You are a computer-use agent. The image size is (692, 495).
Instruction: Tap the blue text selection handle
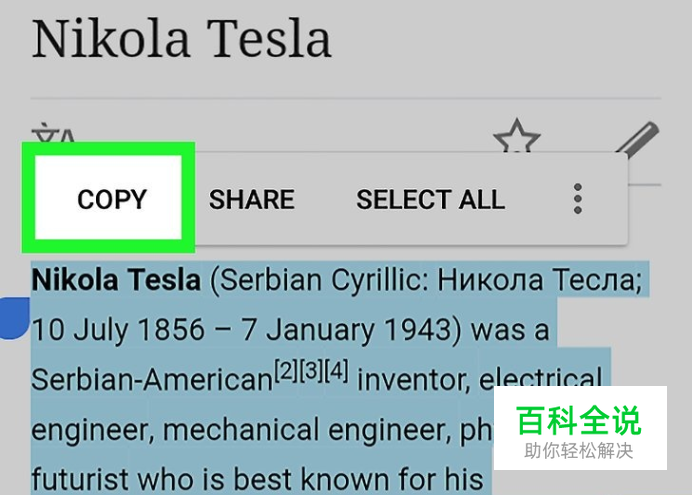(13, 318)
